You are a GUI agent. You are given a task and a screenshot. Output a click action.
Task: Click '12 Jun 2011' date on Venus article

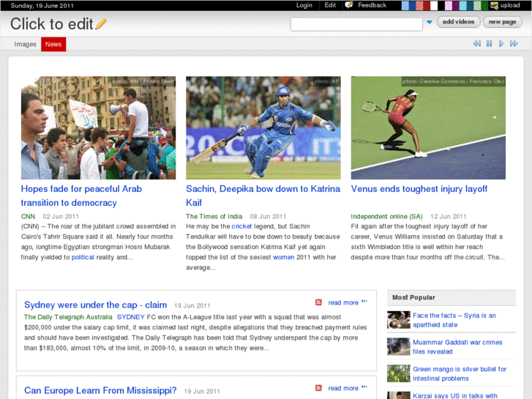click(x=448, y=216)
